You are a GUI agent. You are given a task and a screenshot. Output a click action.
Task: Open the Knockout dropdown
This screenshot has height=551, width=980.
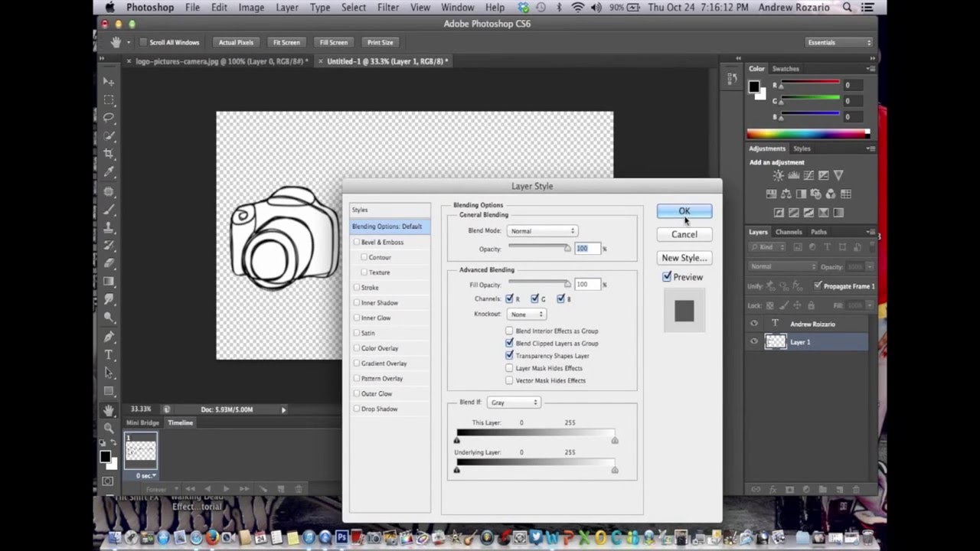click(526, 315)
